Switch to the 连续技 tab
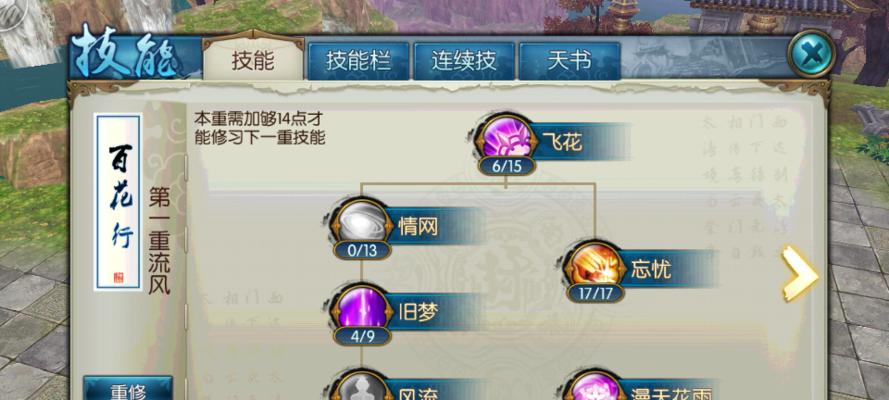The height and width of the screenshot is (400, 889). pyautogui.click(x=464, y=61)
